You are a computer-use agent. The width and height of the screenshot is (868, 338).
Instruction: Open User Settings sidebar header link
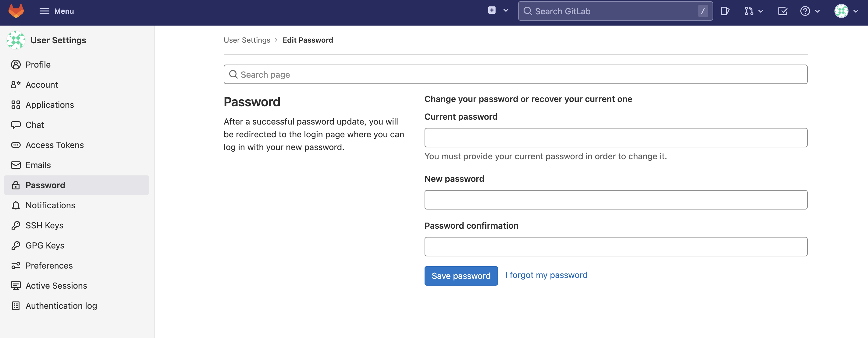58,40
